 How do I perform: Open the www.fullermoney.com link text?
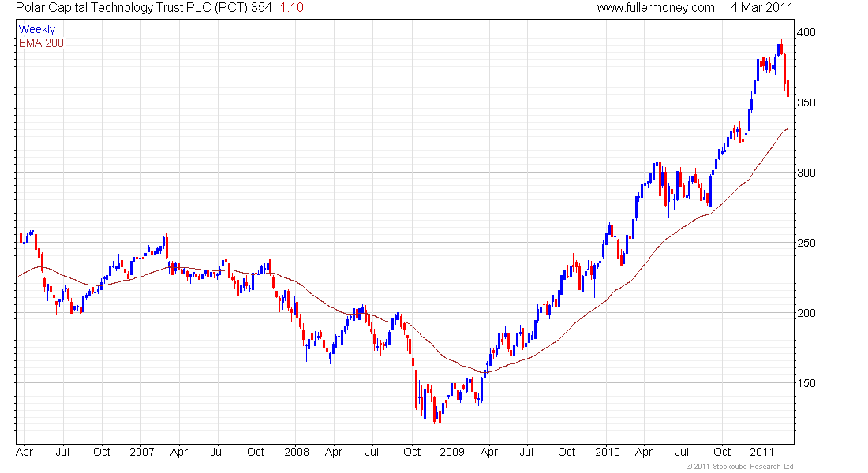click(x=656, y=8)
